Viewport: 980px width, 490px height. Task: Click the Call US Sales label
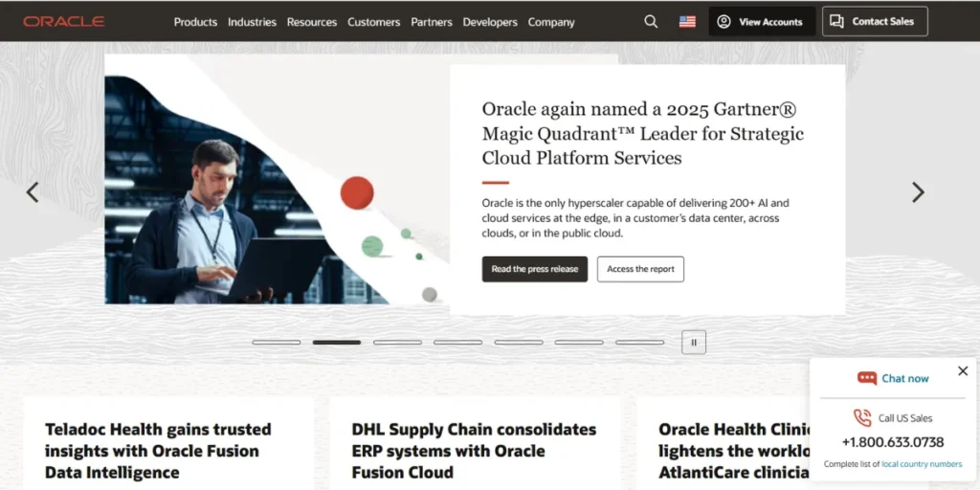click(905, 418)
